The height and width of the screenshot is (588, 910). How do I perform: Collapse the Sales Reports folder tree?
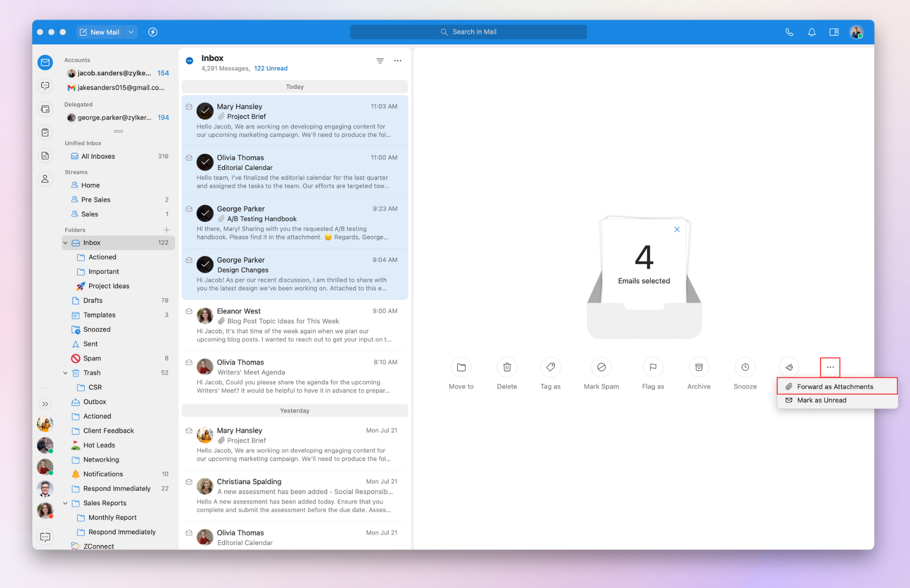[65, 503]
